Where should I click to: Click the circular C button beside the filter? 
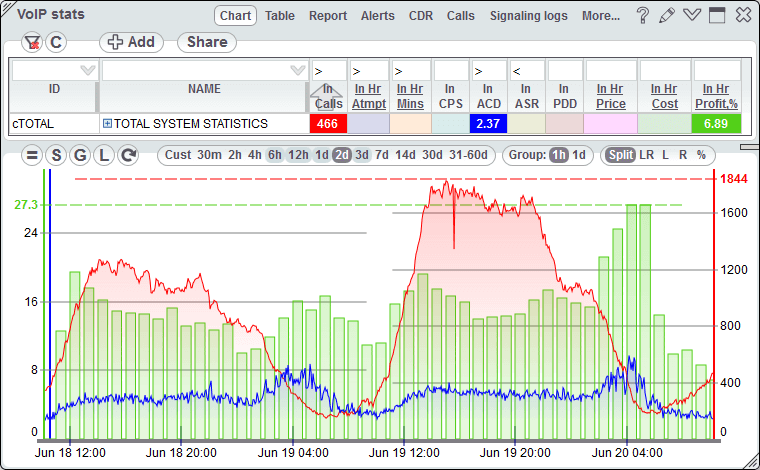click(x=56, y=42)
